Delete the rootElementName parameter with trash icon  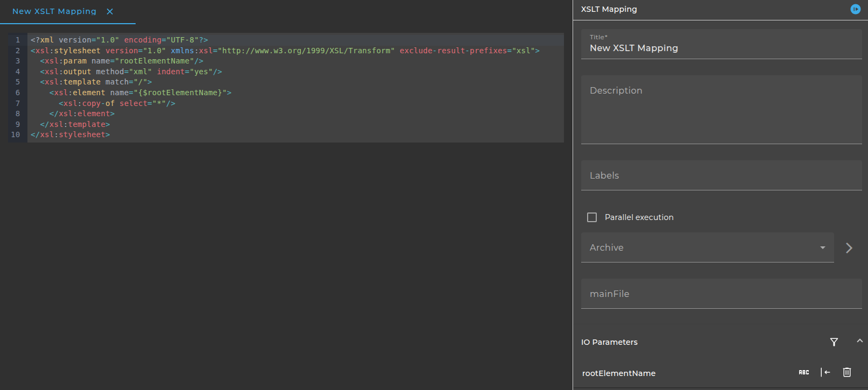coord(847,372)
